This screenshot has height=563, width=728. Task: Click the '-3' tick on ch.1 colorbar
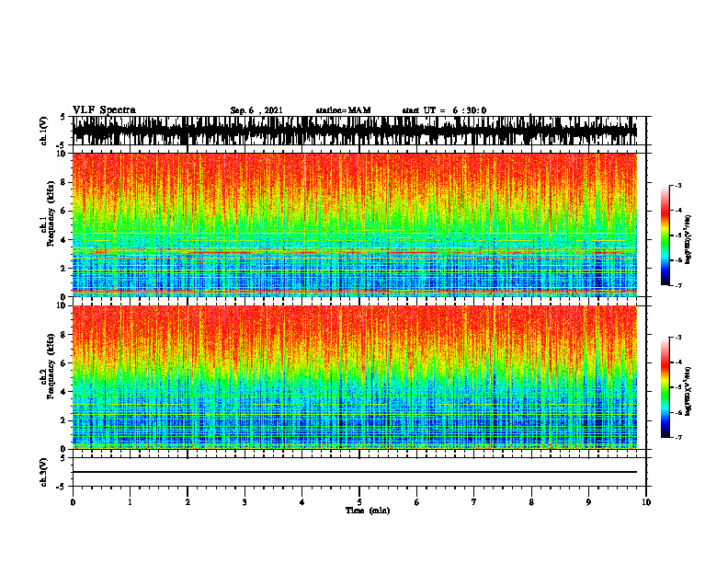pos(677,185)
